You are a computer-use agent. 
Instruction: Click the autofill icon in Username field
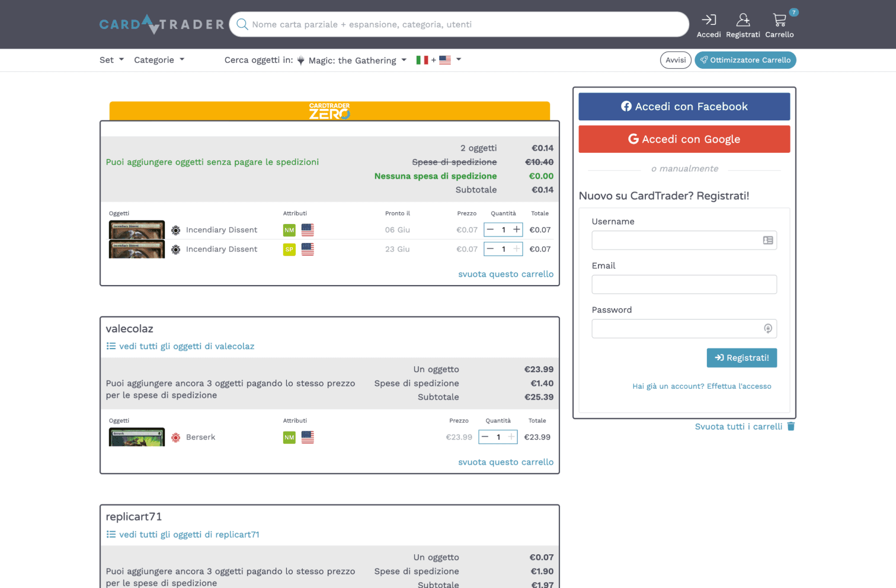tap(768, 240)
